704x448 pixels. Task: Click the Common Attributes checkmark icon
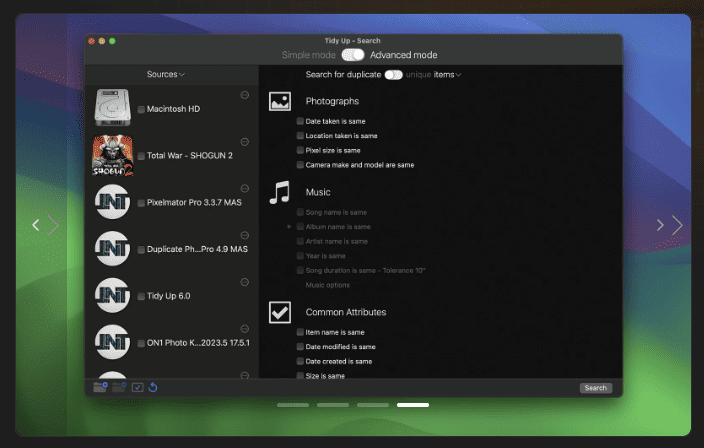click(x=280, y=312)
